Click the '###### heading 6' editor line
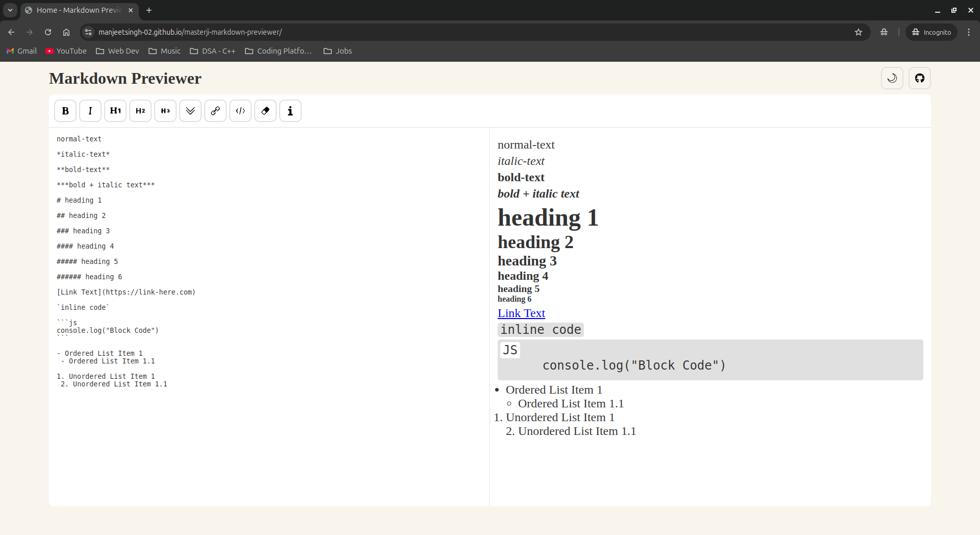The height and width of the screenshot is (535, 980). [89, 277]
